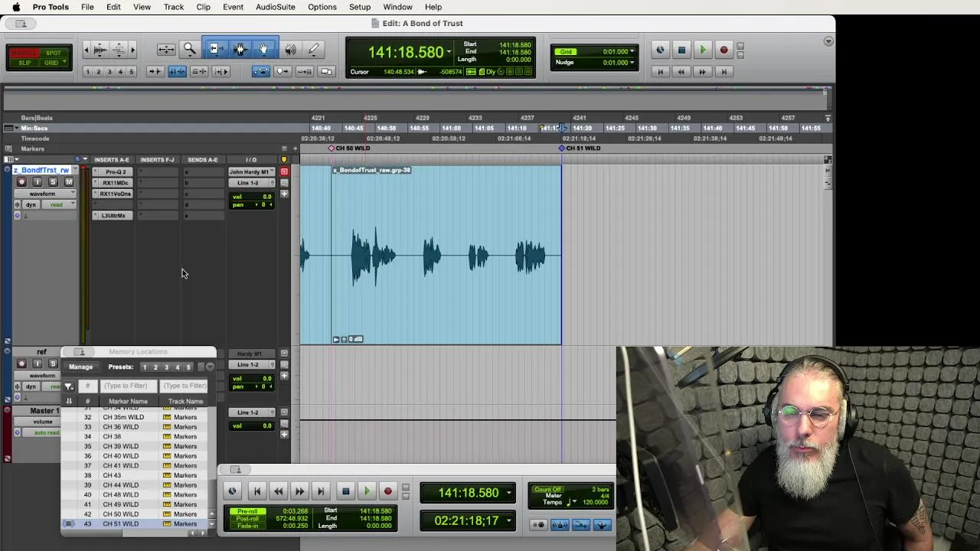Solo the z_BondofTrst track

[53, 182]
